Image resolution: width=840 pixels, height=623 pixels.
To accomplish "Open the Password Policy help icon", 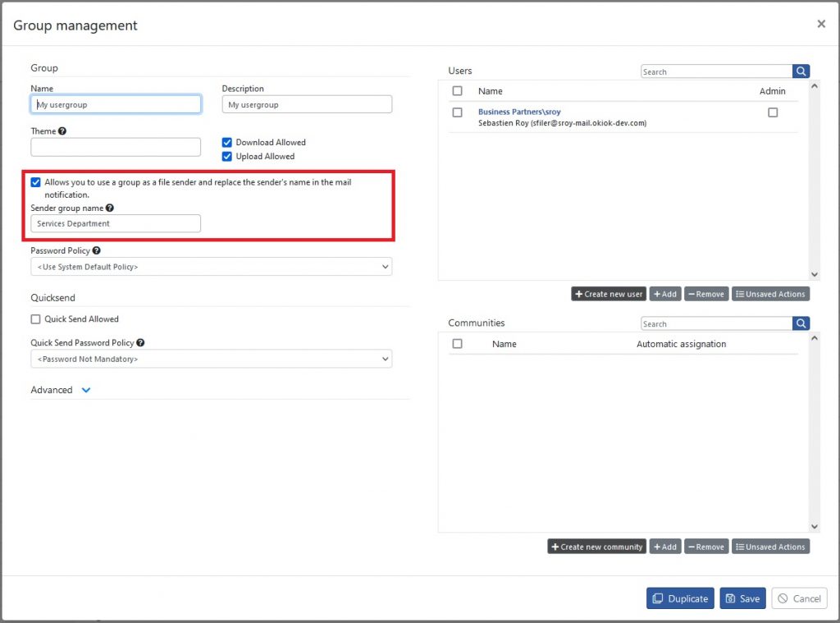I will click(97, 250).
